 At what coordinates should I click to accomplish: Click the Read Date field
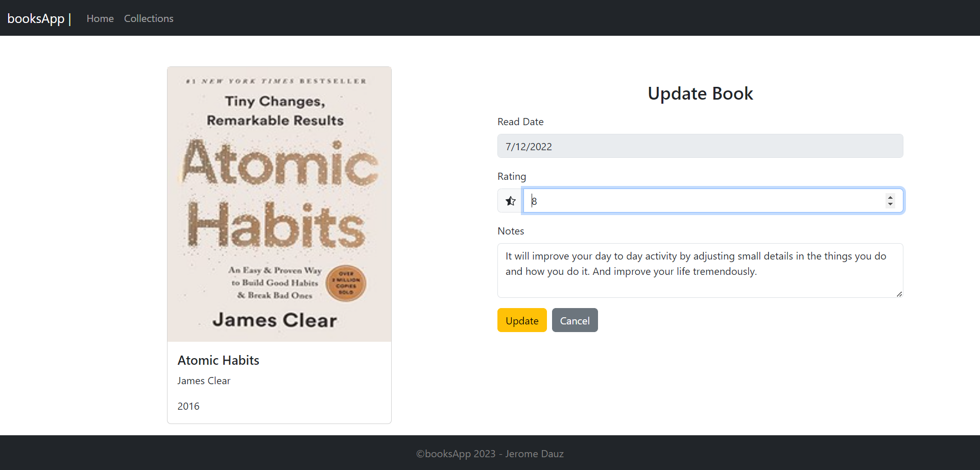(x=700, y=146)
